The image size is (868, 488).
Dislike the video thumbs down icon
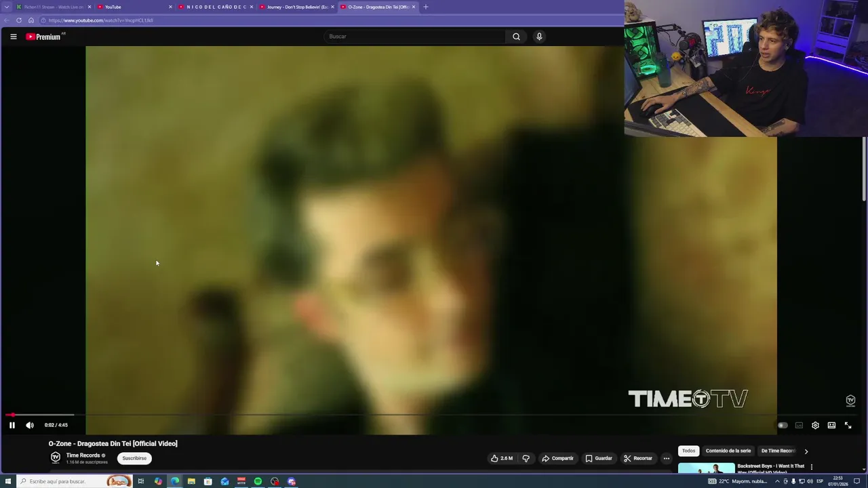(x=526, y=458)
